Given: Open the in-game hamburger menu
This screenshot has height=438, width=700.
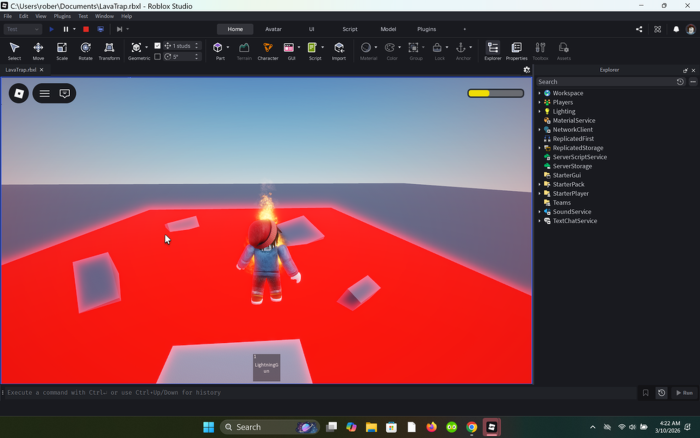Looking at the screenshot, I should click(x=45, y=93).
